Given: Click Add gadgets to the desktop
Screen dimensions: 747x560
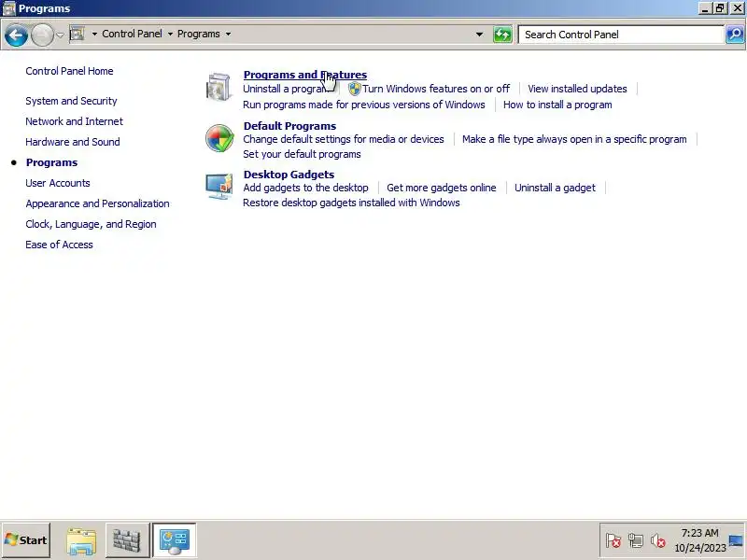Looking at the screenshot, I should (306, 188).
